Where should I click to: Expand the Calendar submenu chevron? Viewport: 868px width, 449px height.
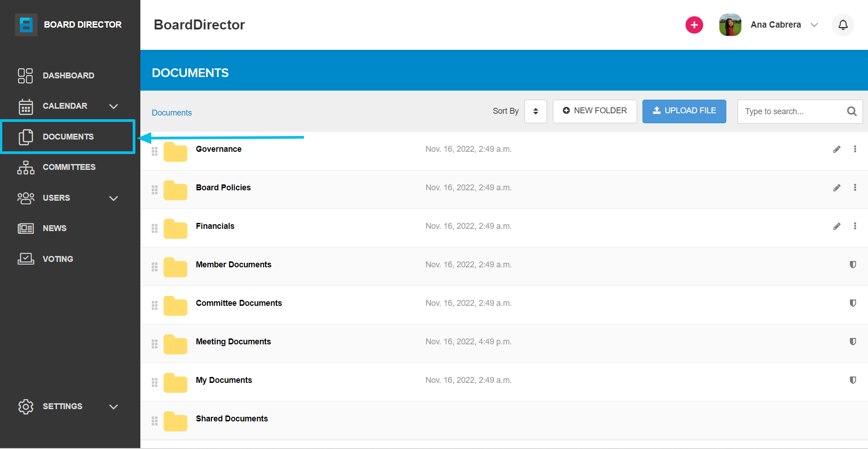point(114,106)
